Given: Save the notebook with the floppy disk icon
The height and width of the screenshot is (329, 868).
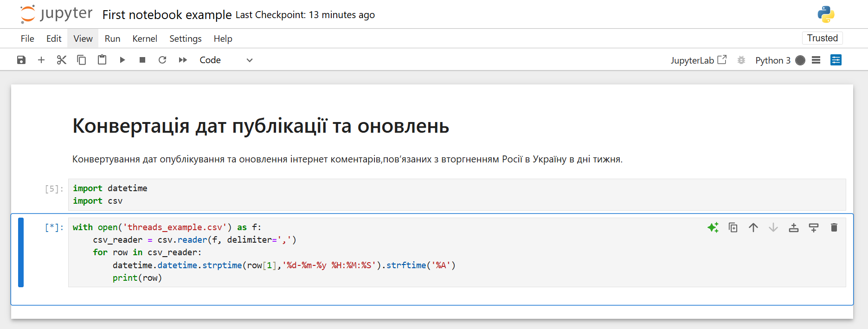Looking at the screenshot, I should click(21, 60).
